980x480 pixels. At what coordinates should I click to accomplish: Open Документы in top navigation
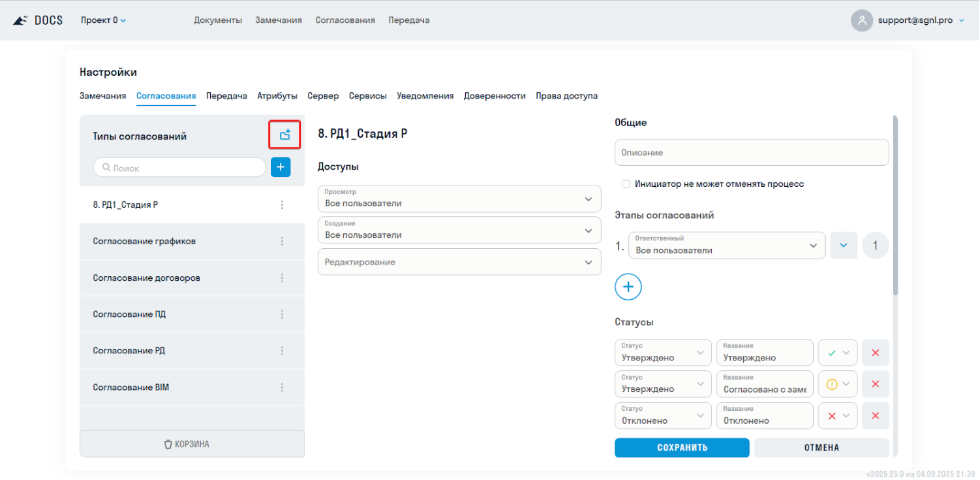coord(218,20)
